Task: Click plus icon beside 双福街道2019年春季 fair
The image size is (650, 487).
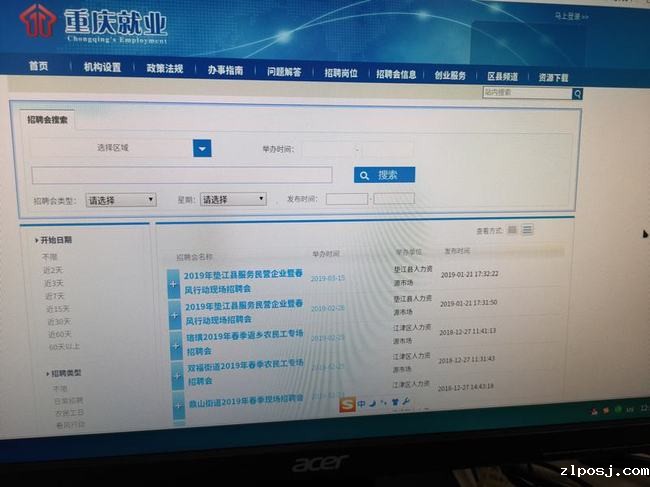Action: pos(176,375)
